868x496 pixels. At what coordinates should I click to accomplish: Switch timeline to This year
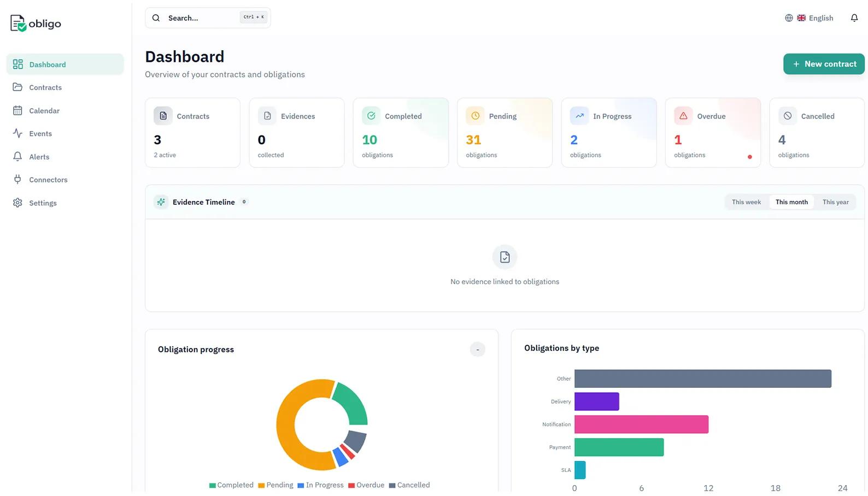pyautogui.click(x=835, y=202)
